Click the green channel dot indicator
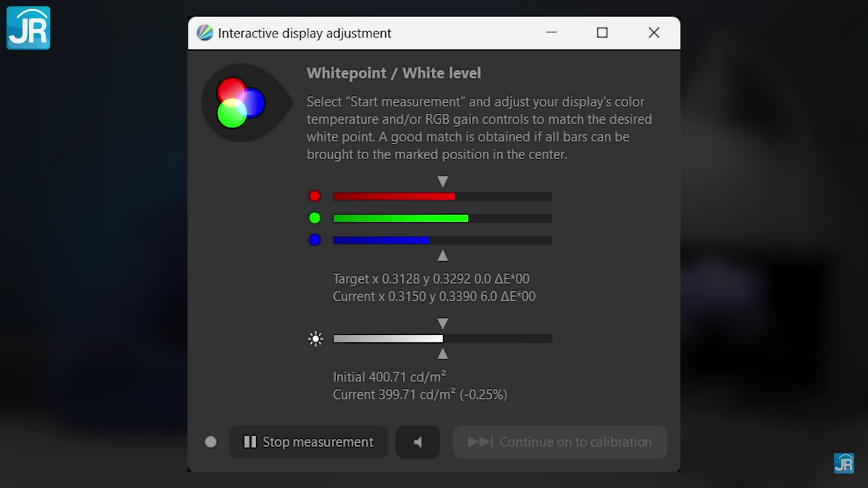This screenshot has height=488, width=868. click(x=315, y=218)
